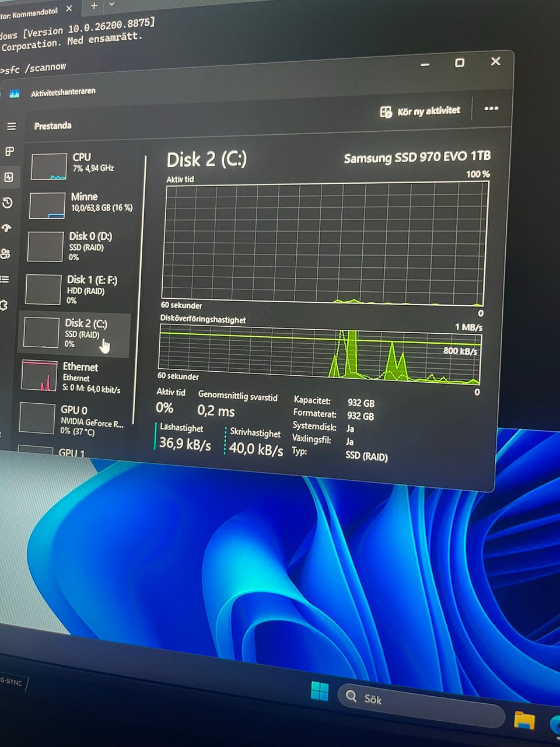Open Startup apps page from sidebar

click(x=6, y=228)
